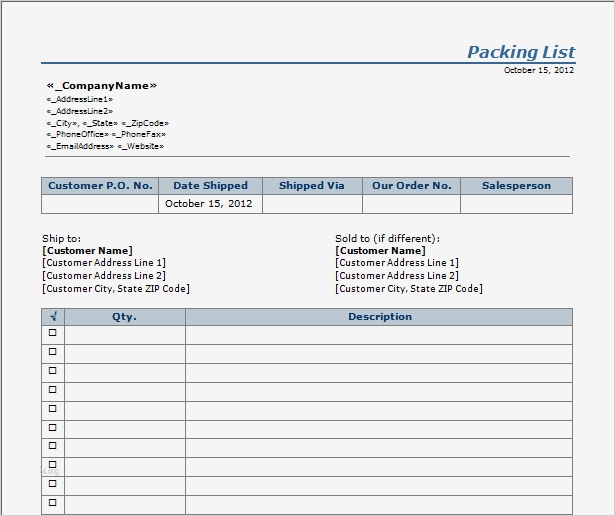The width and height of the screenshot is (615, 516).
Task: Tick the third row checkbox
Action: [x=53, y=370]
